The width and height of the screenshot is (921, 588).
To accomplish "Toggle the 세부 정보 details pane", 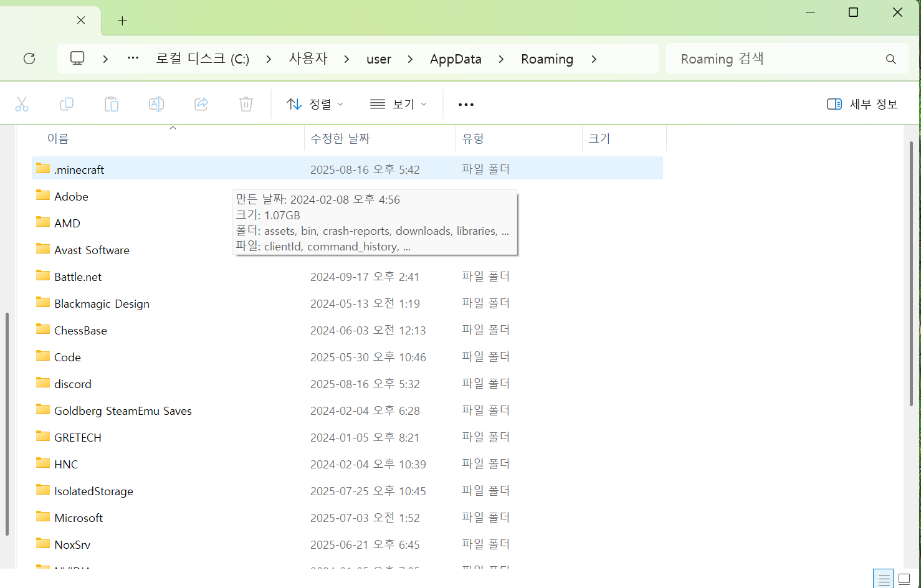I will point(862,104).
